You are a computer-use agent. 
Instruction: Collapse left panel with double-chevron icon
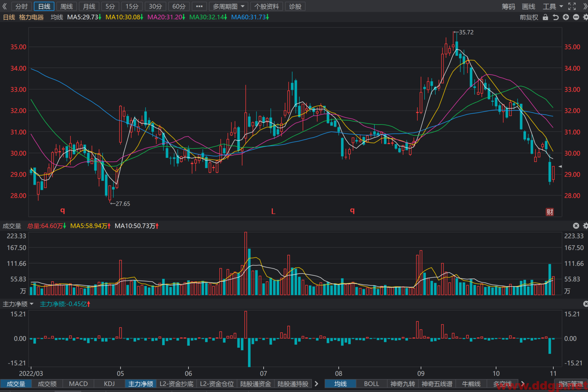point(4,6)
